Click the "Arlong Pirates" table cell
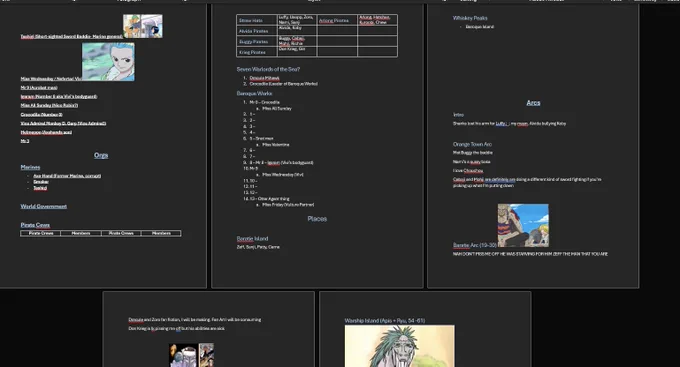The width and height of the screenshot is (680, 367). click(337, 20)
